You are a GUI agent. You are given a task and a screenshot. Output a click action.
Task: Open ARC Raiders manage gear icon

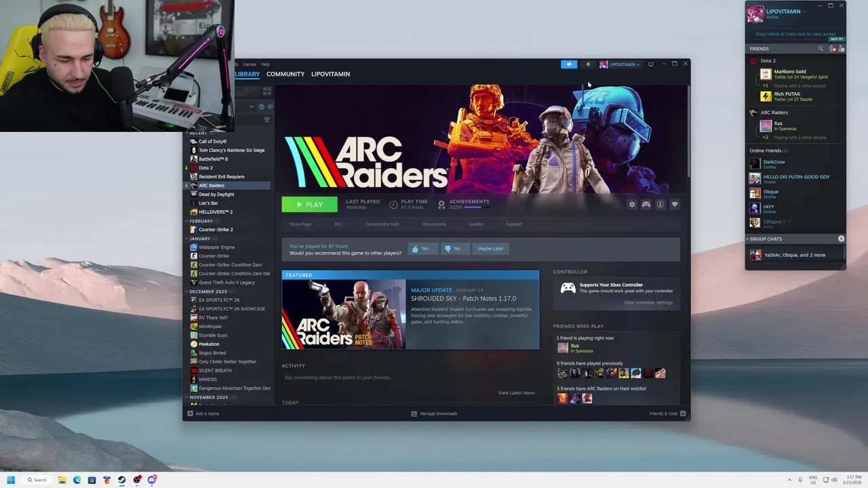(632, 205)
